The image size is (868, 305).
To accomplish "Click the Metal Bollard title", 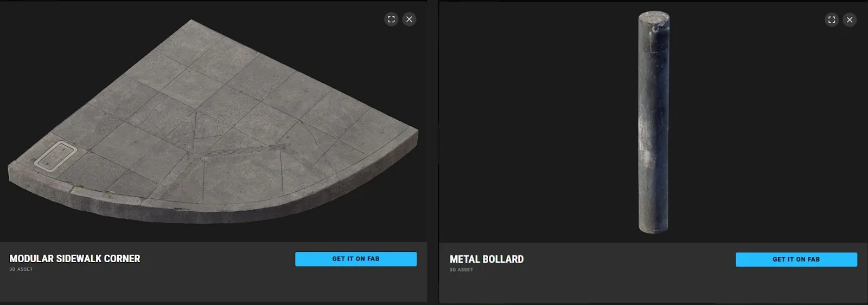I will pos(487,259).
